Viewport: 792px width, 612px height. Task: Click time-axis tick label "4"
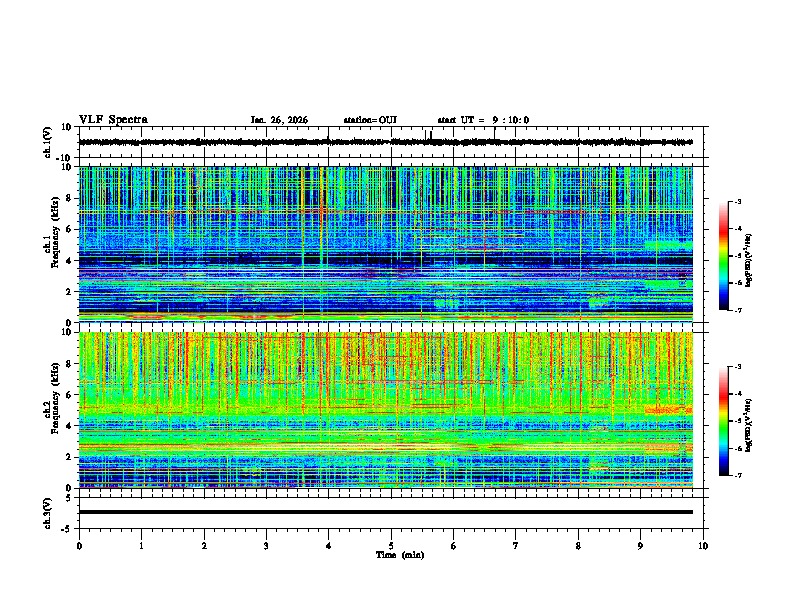click(329, 546)
